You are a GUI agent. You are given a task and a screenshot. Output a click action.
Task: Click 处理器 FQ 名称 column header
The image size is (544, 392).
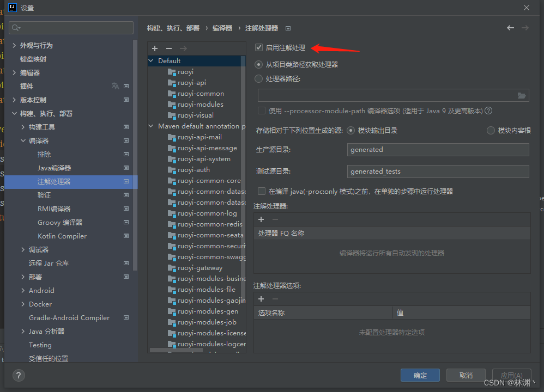[x=392, y=233]
